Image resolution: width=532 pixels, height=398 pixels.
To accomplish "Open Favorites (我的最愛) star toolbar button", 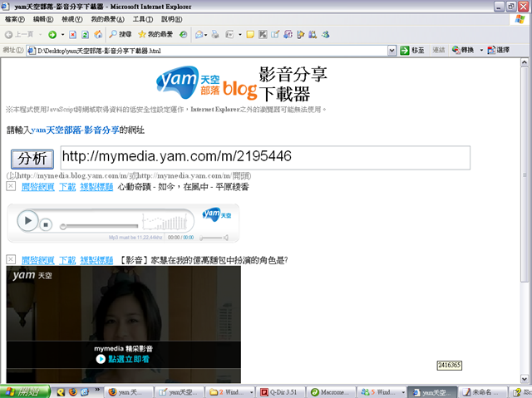I will [x=155, y=35].
